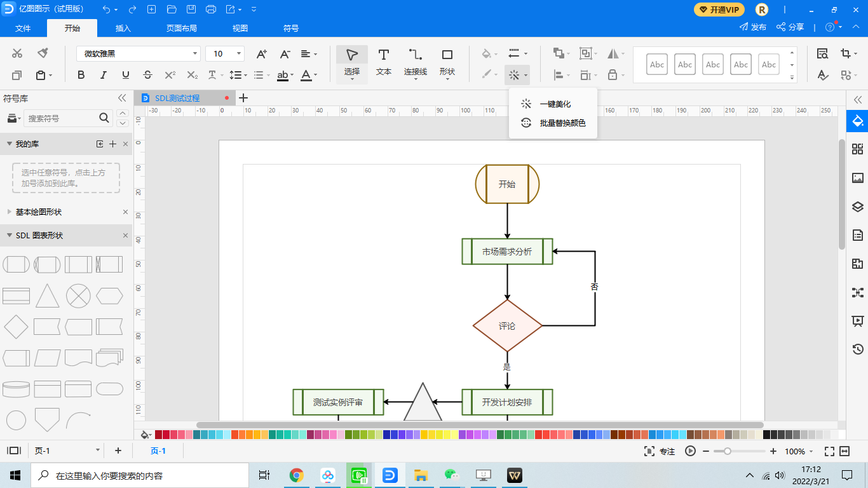Pick the black swatch in color palette
The width and height of the screenshot is (868, 488).
[x=766, y=435]
